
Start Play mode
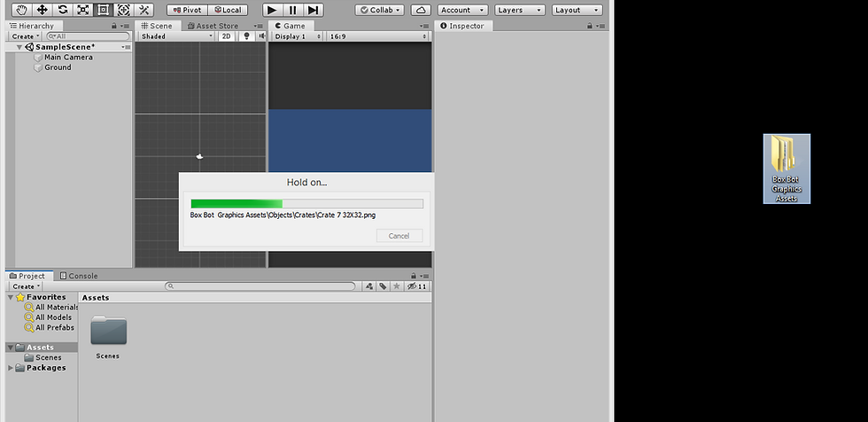coord(272,10)
